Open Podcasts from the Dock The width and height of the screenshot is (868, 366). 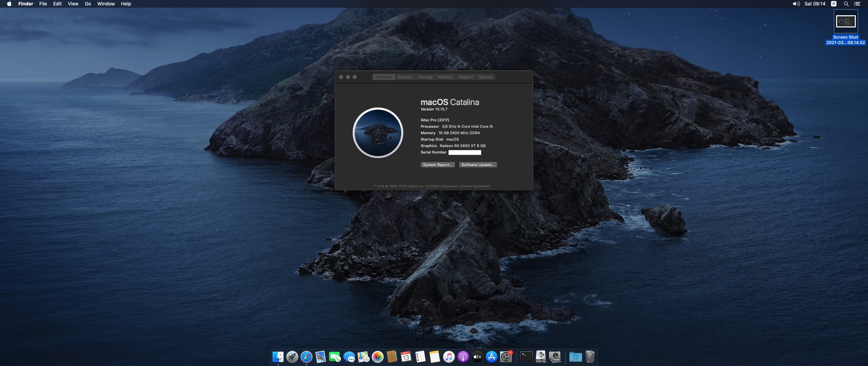pos(463,357)
